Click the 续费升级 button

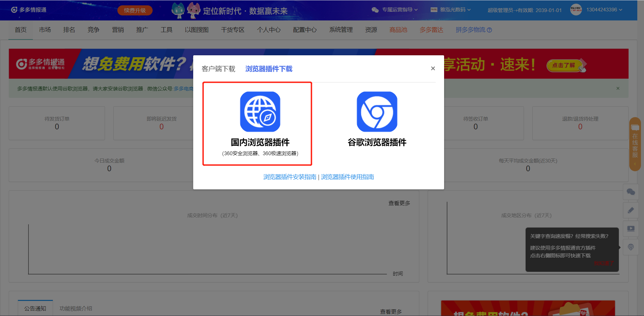pos(135,10)
